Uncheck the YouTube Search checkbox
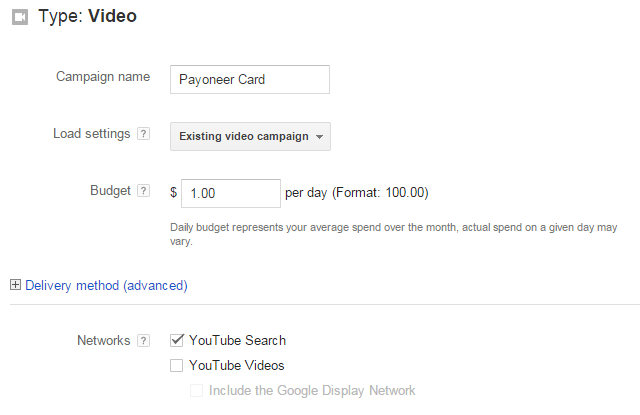Viewport: 640px width, 415px height. [177, 340]
